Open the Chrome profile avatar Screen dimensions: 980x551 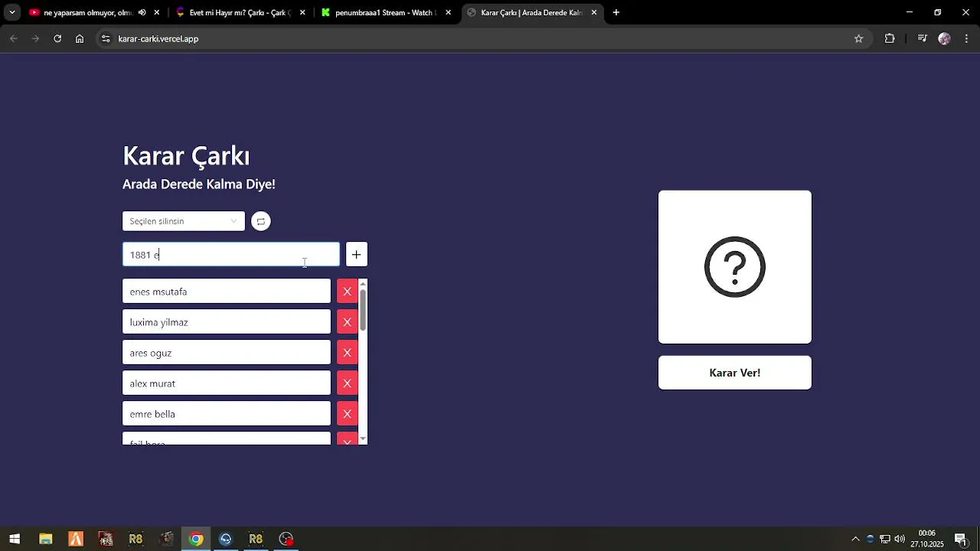coord(944,38)
